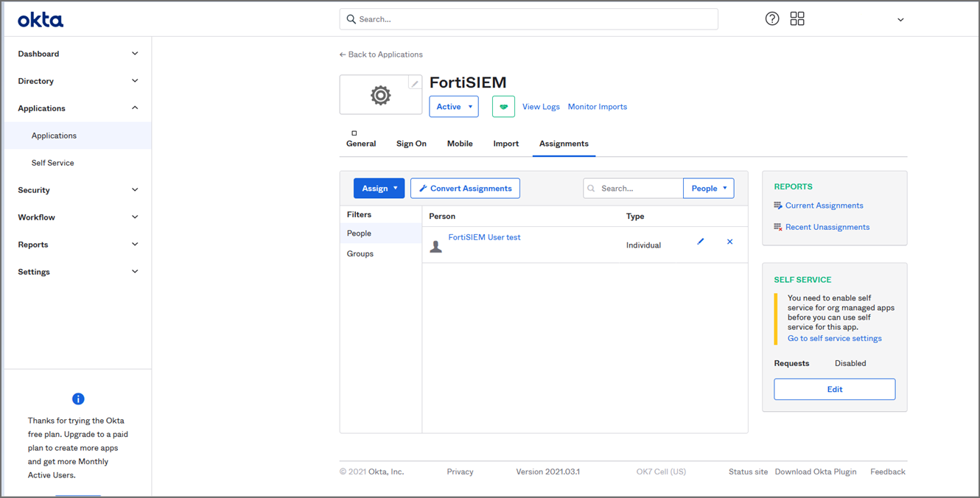
Task: Open the Assign dropdown button
Action: coord(379,189)
